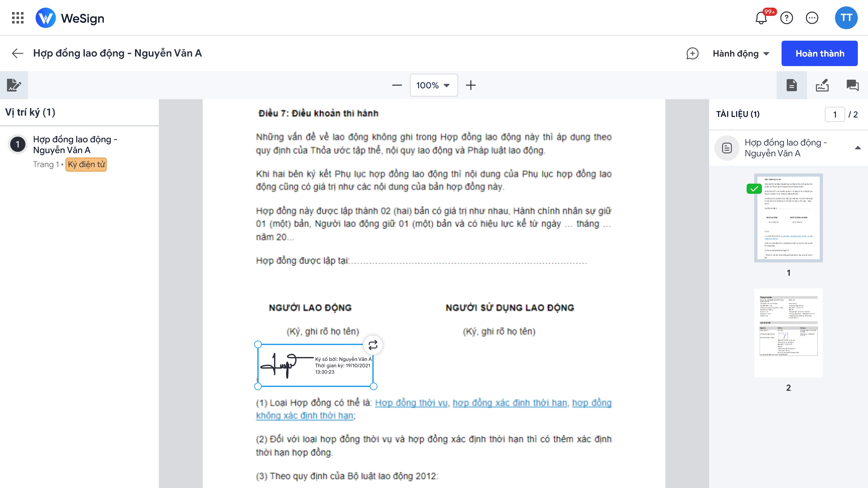Click zoom out minus button

pos(397,85)
